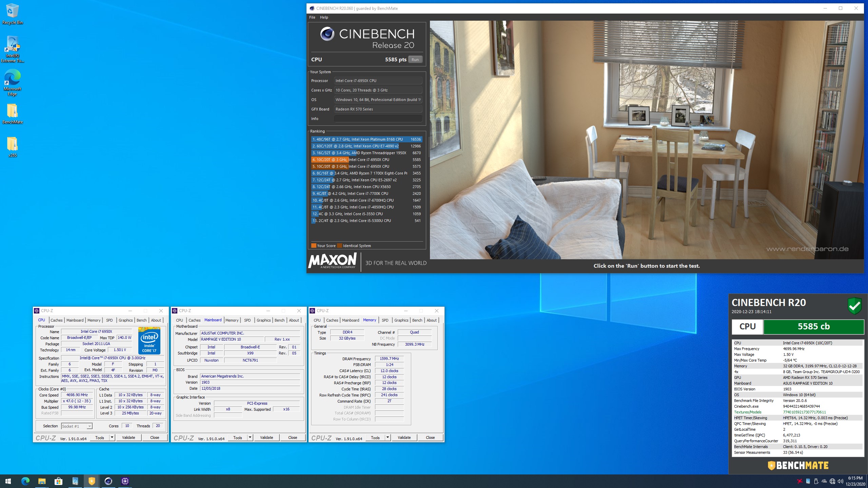The height and width of the screenshot is (488, 868).
Task: Click the RAMPAGE V EDITION 10 model field
Action: coord(232,339)
